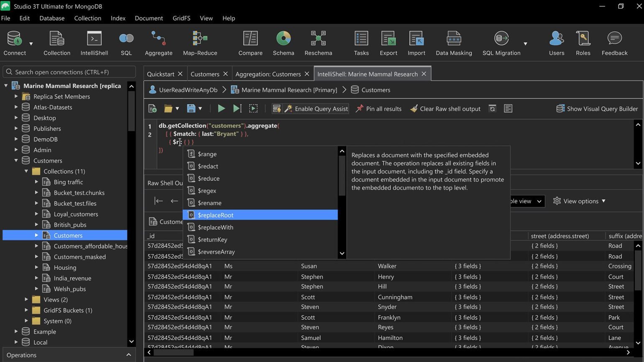Image resolution: width=644 pixels, height=362 pixels.
Task: Pick $reverseArray from the autocomplete list
Action: (260, 252)
